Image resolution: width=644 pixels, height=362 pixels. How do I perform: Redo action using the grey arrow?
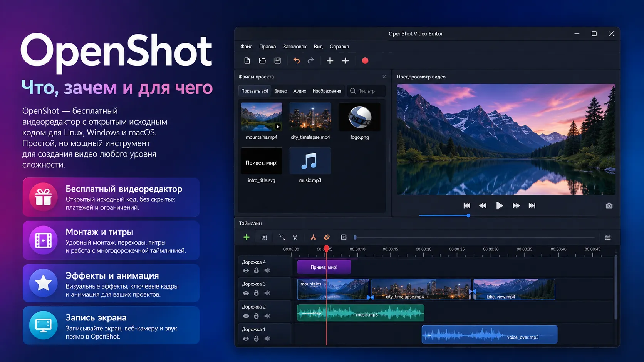(311, 61)
